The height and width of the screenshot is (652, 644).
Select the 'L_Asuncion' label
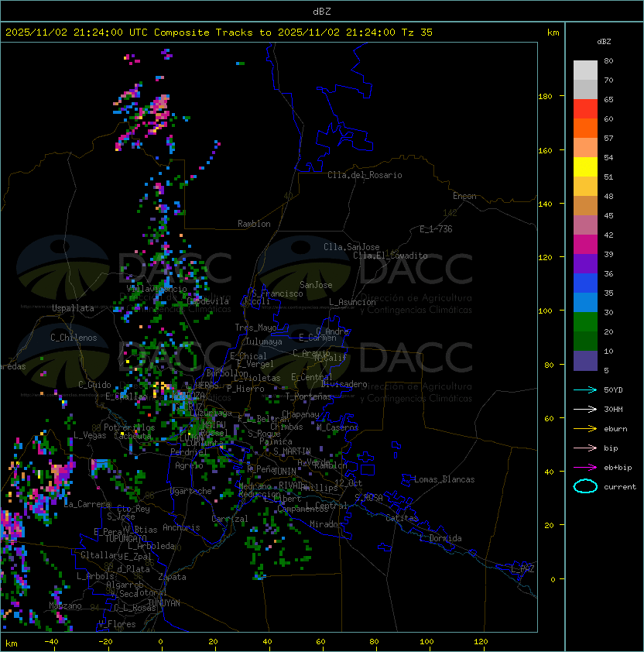[x=352, y=302]
